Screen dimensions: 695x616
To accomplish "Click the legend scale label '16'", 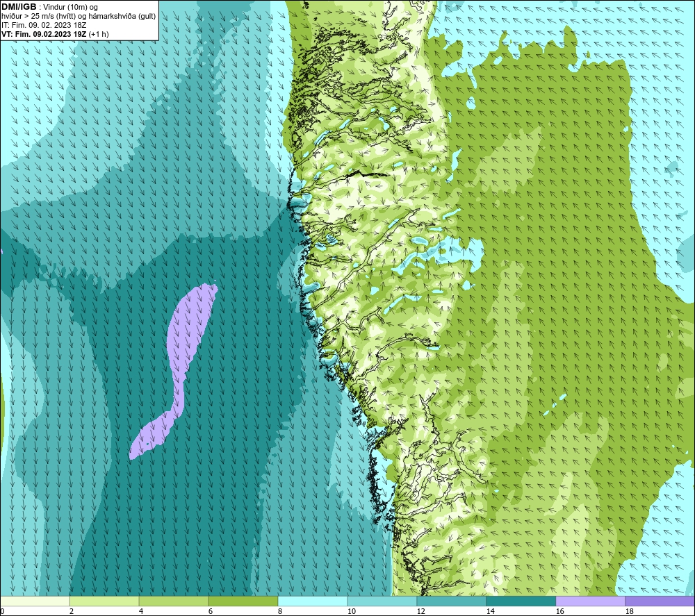I will point(559,611).
